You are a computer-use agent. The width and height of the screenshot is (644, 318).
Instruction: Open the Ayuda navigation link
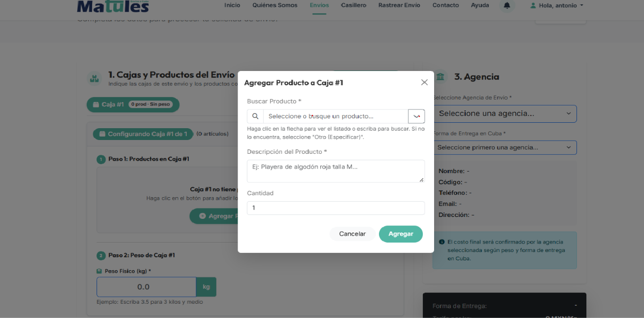coord(480,5)
